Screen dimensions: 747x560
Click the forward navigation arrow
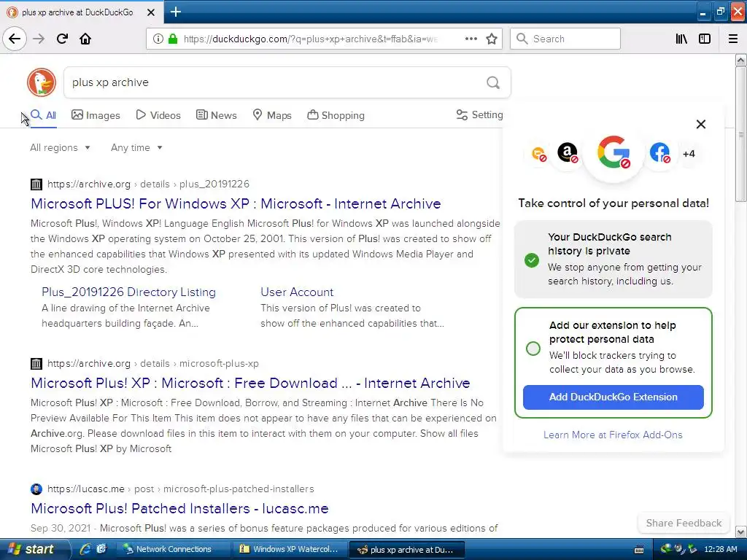pyautogui.click(x=39, y=39)
